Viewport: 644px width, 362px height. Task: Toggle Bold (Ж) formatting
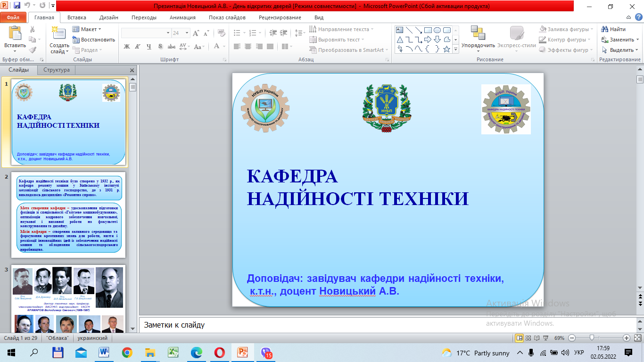126,46
